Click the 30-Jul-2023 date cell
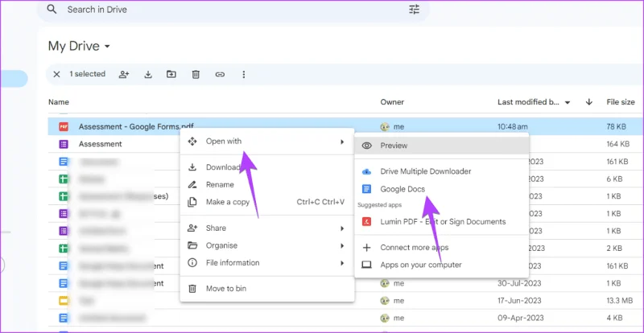The height and width of the screenshot is (333, 644). click(519, 283)
